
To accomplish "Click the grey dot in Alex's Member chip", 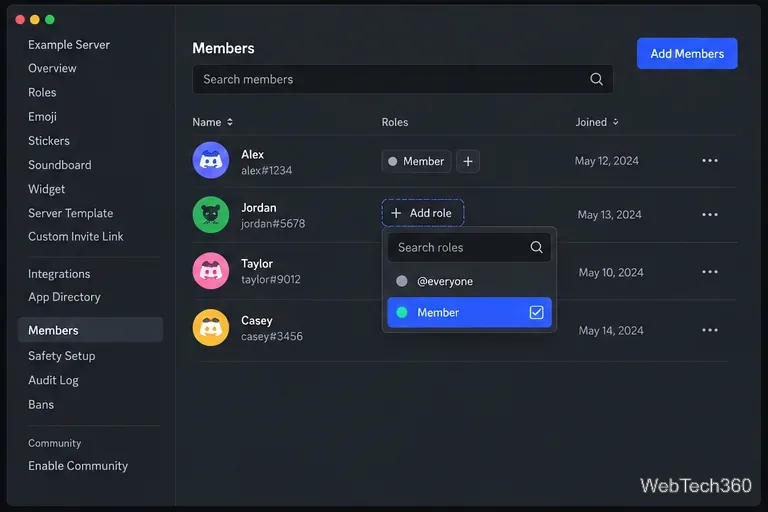I will [392, 161].
